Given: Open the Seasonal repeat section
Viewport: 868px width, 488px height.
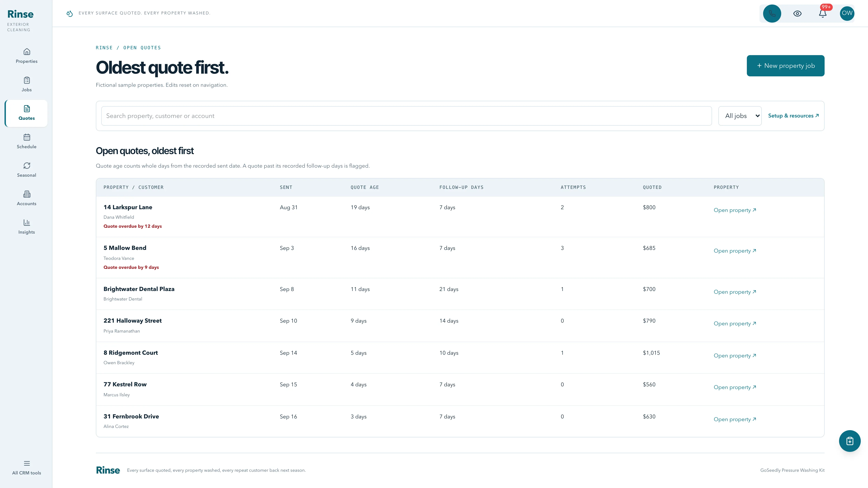Looking at the screenshot, I should (x=27, y=170).
